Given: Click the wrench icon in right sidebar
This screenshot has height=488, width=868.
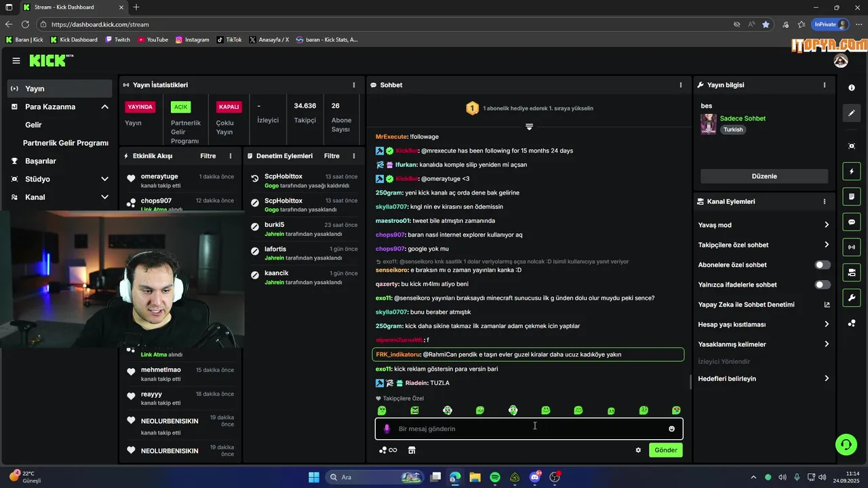Looking at the screenshot, I should click(x=852, y=298).
